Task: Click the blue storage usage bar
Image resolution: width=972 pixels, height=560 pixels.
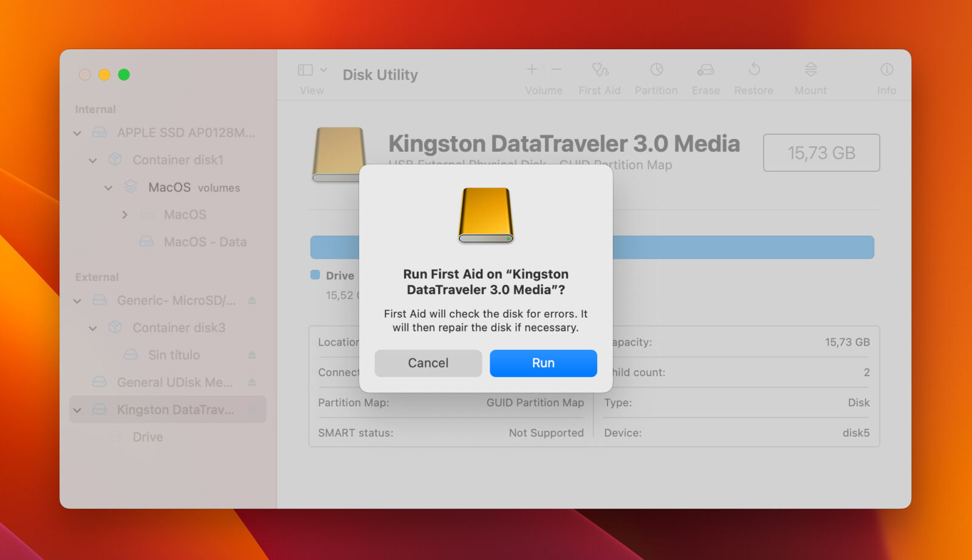Action: 729,247
